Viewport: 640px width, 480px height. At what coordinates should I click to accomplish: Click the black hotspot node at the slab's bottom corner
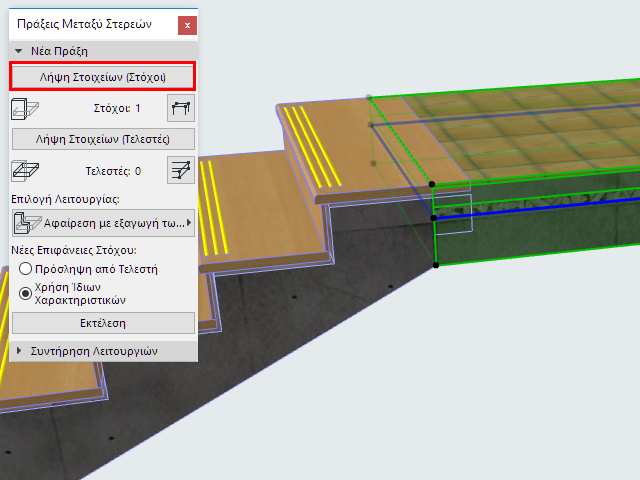pyautogui.click(x=436, y=265)
